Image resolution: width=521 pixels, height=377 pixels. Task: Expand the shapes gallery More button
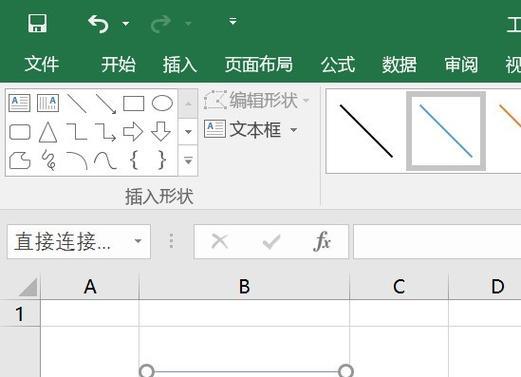pos(188,161)
